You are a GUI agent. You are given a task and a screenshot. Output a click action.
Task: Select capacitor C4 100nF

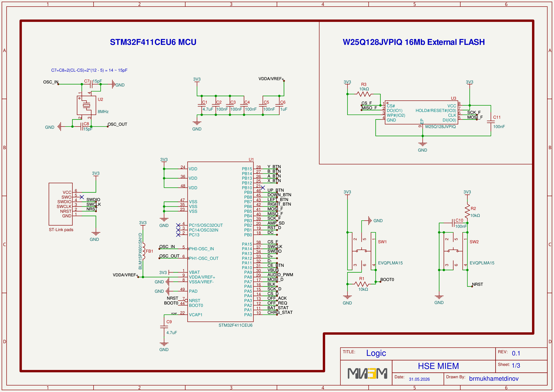click(x=244, y=105)
